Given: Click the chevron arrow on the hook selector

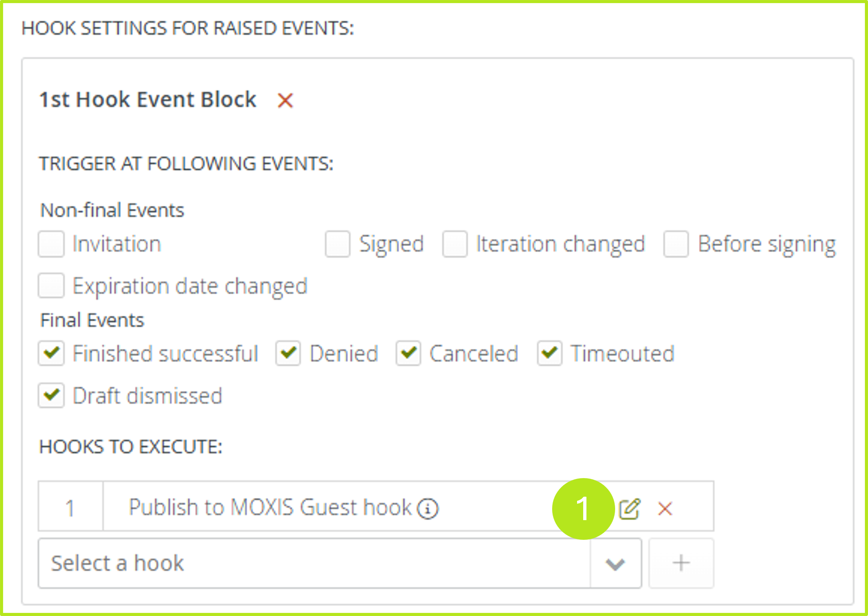Looking at the screenshot, I should coord(614,563).
